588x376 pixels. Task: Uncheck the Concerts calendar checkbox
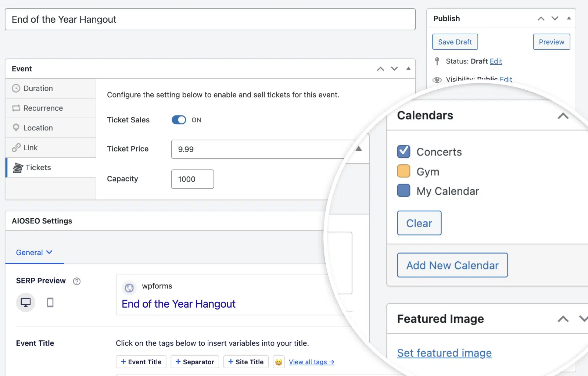(404, 151)
